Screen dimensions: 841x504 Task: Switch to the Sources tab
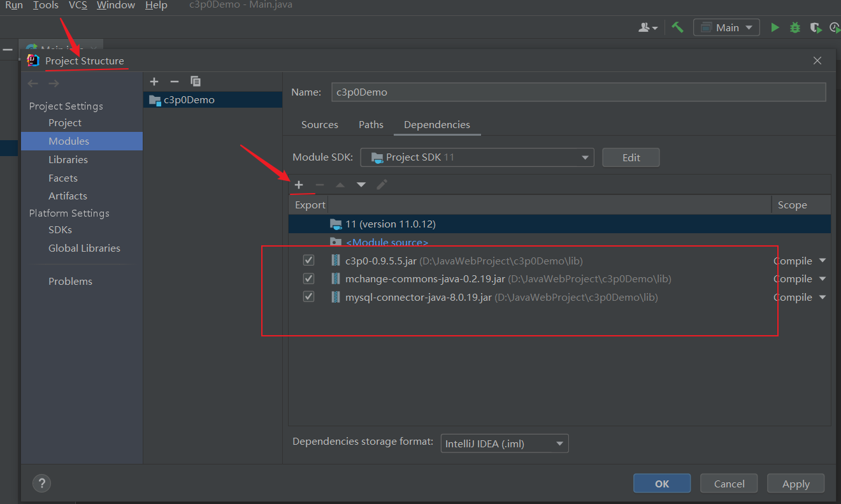click(320, 125)
